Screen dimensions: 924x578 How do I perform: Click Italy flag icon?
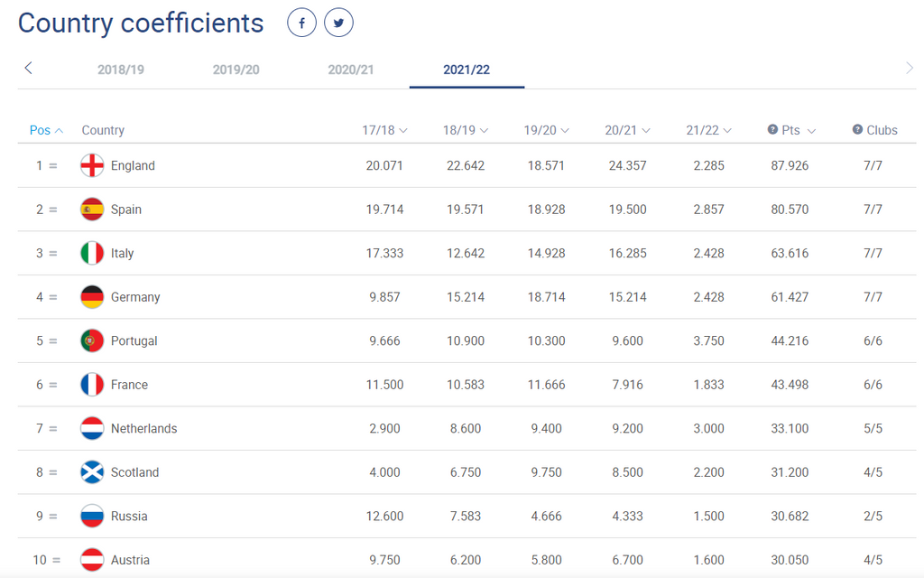pos(92,253)
